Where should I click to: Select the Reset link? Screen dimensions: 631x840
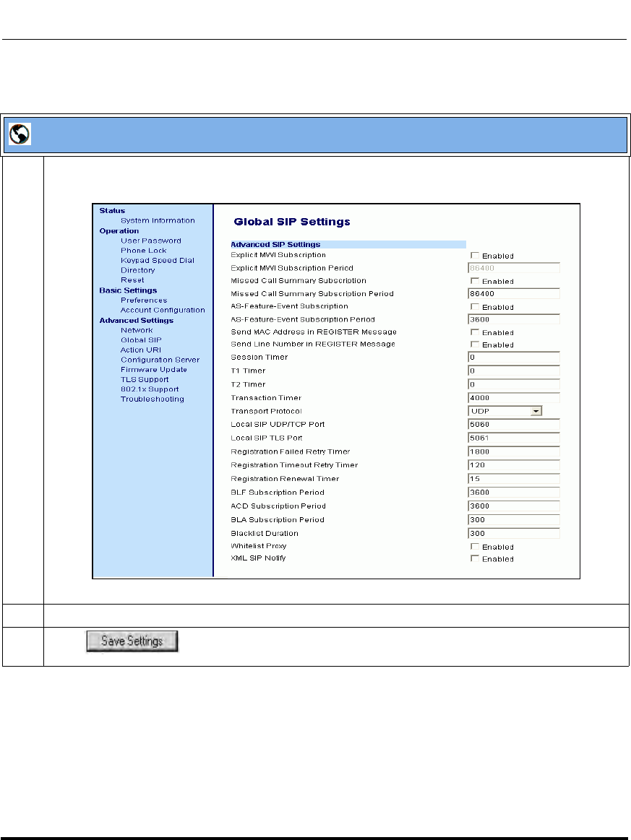tap(132, 280)
